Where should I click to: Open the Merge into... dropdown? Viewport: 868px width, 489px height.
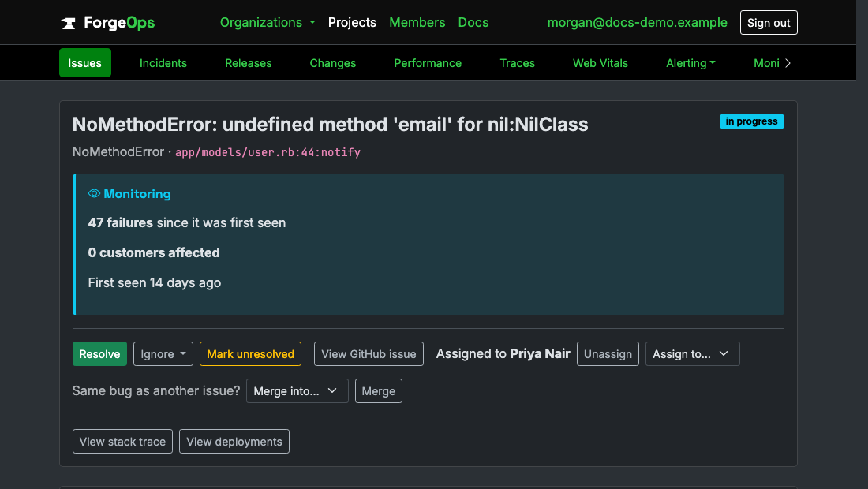click(x=297, y=391)
